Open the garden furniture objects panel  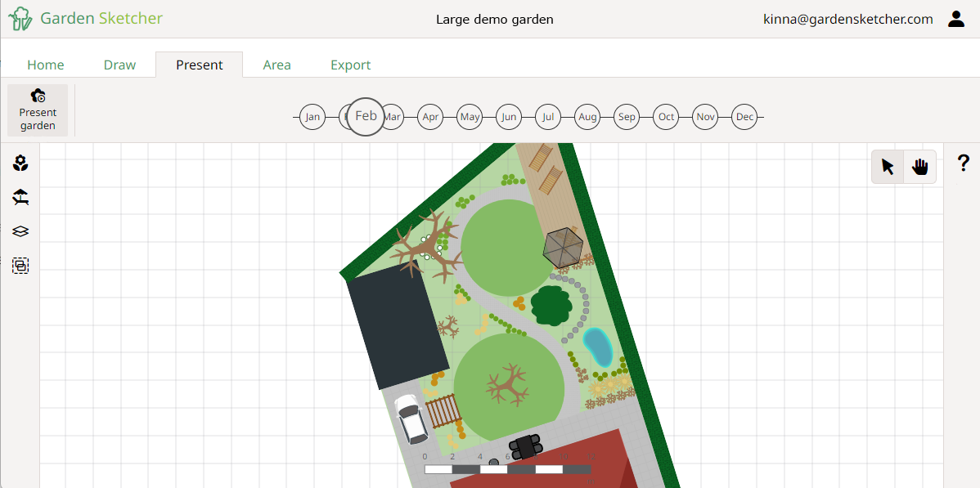[x=21, y=197]
